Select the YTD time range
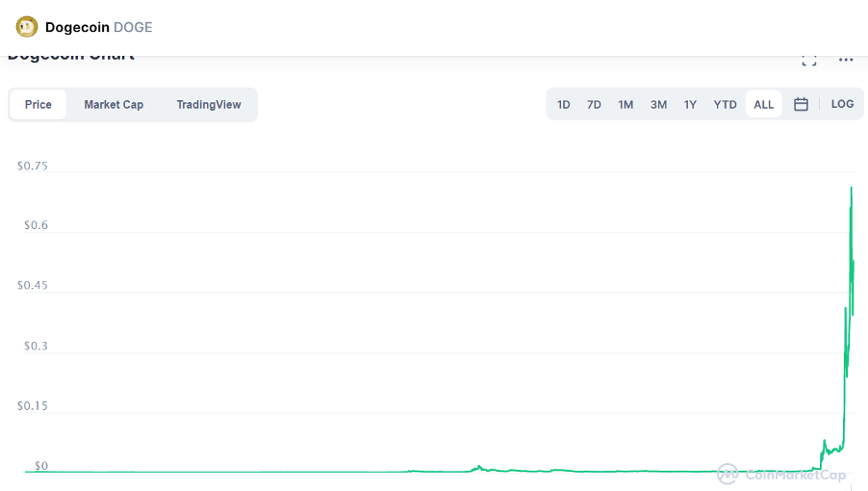The height and width of the screenshot is (491, 868). [725, 105]
